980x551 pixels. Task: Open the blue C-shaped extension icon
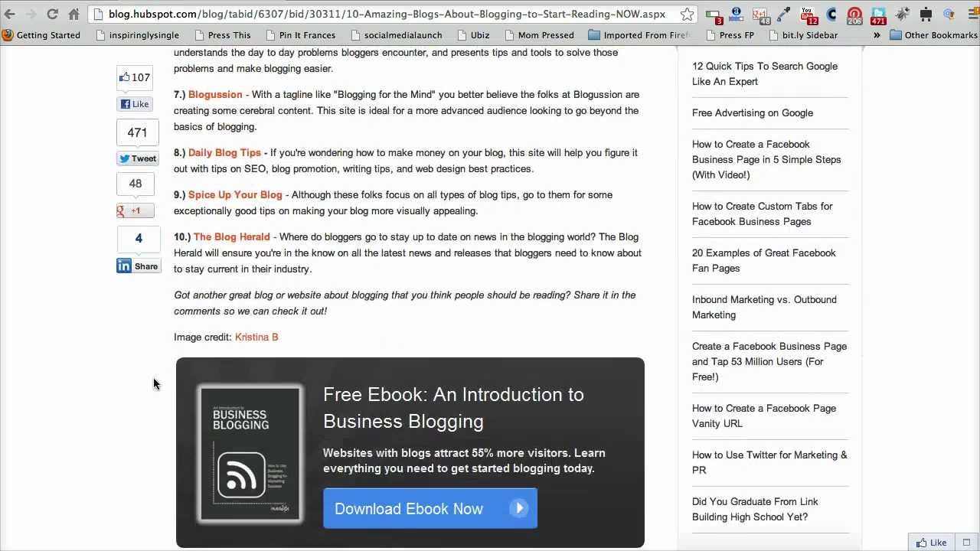pos(831,14)
